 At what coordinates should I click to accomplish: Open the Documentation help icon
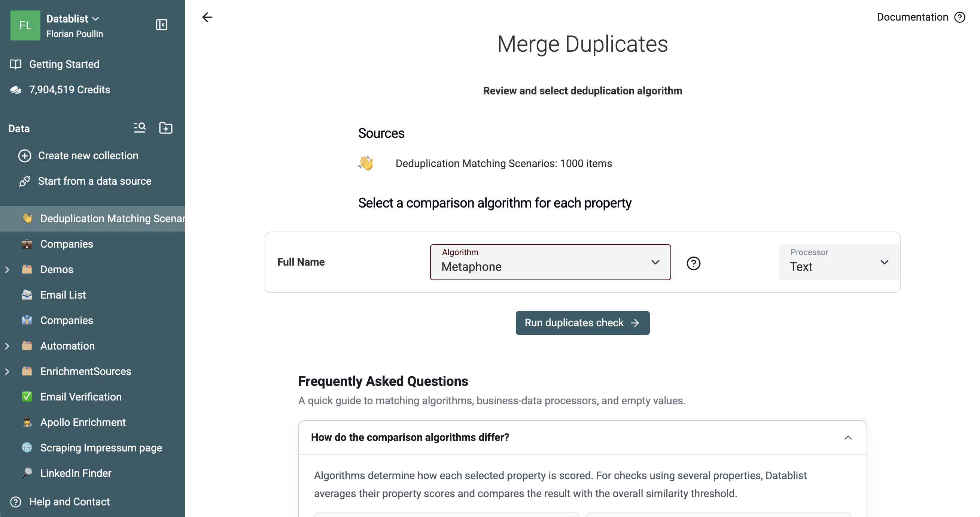click(960, 17)
